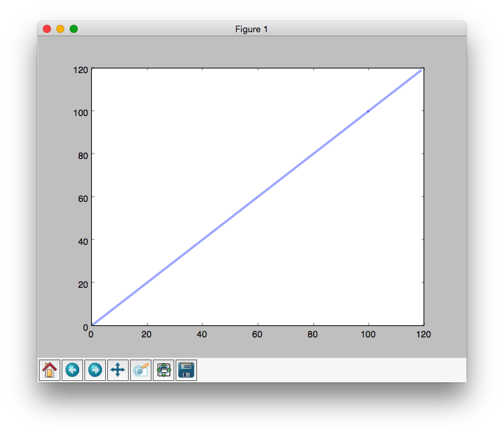
Task: Click the x-axis tick label 60
Action: click(x=257, y=335)
